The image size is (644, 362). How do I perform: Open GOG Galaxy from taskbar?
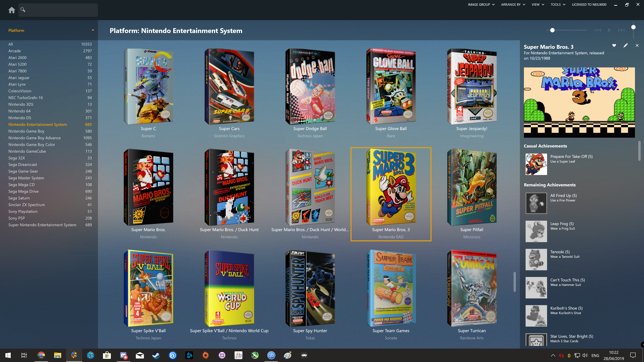point(222,355)
